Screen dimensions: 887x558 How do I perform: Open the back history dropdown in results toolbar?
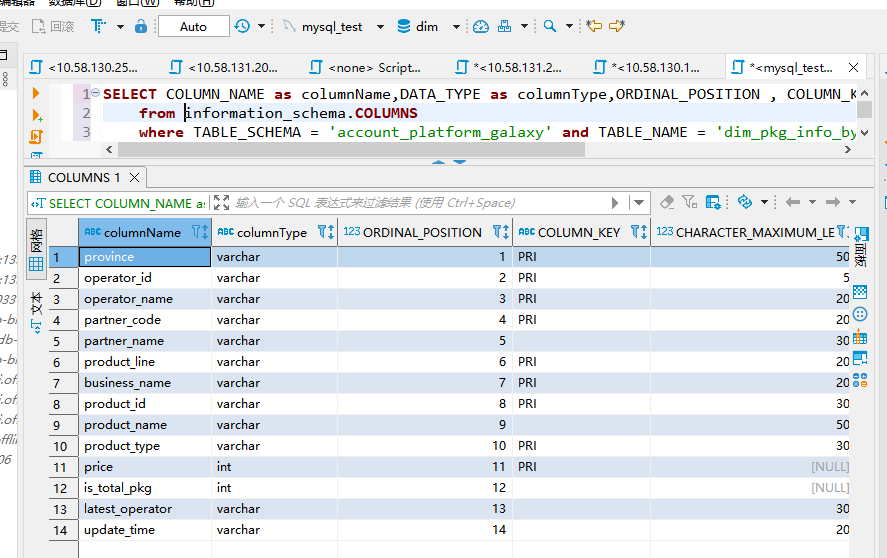coord(812,202)
